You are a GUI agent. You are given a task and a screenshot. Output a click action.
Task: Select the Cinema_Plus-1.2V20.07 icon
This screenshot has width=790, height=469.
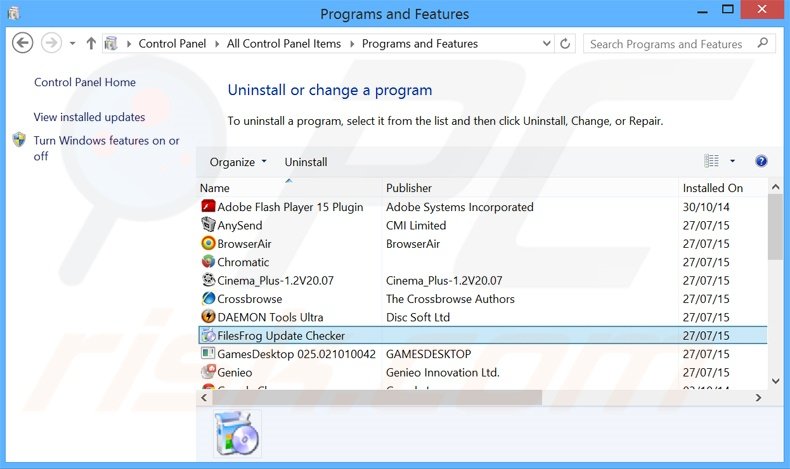coord(208,280)
